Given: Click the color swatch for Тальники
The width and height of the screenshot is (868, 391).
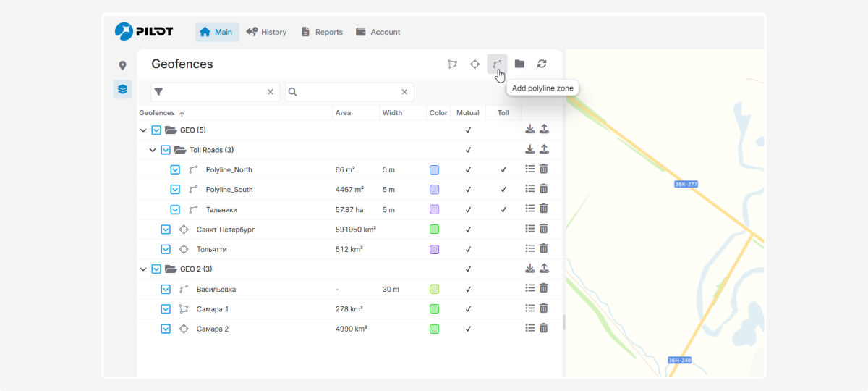Looking at the screenshot, I should 435,210.
